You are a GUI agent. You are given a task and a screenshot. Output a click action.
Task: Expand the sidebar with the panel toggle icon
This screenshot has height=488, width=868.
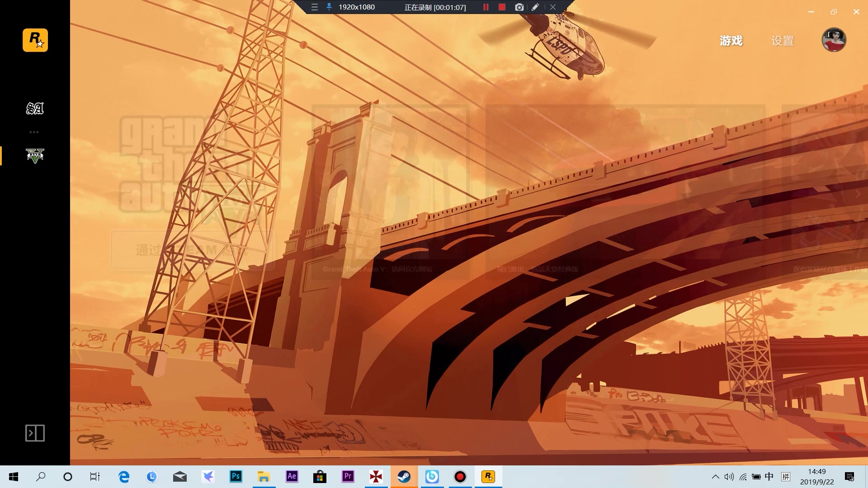(x=35, y=433)
